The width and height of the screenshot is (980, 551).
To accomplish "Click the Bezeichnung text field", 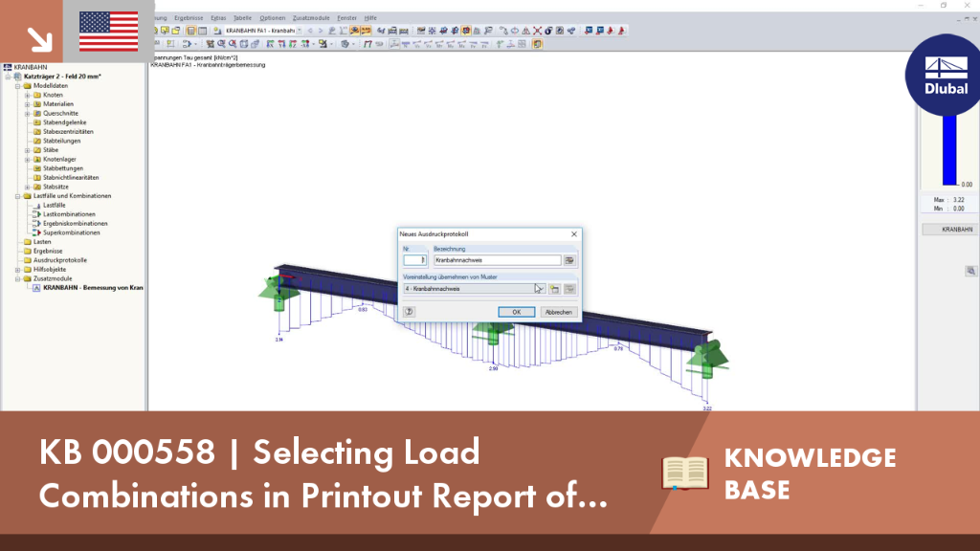I will 498,260.
